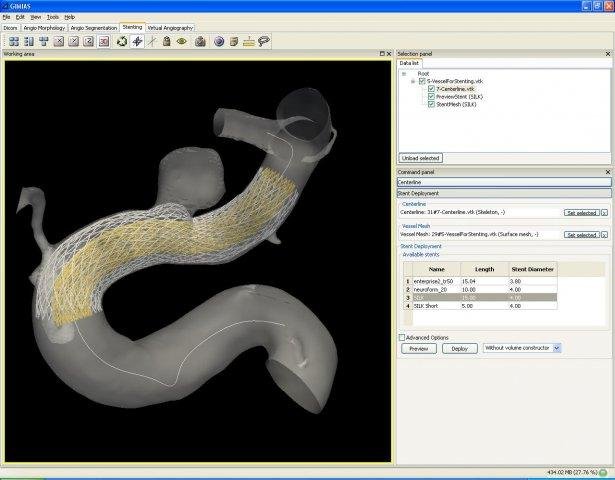The height and width of the screenshot is (480, 615).
Task: Switch to the Dicom tab
Action: click(x=11, y=28)
